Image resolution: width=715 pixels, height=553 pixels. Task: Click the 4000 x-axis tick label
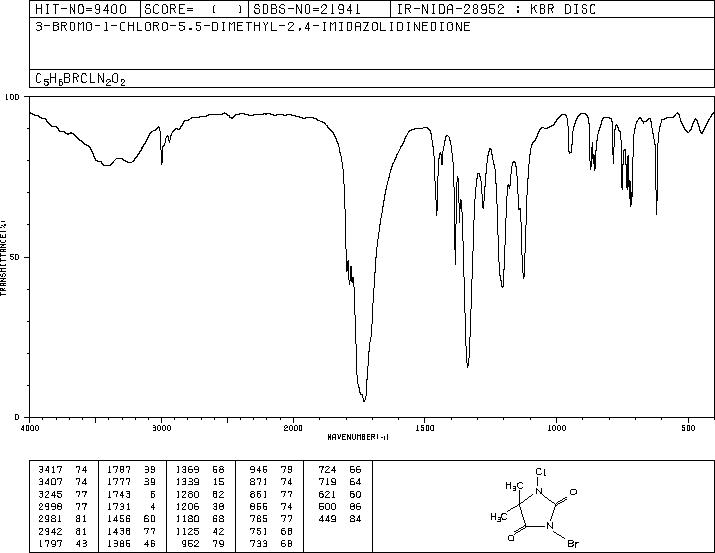(x=30, y=428)
